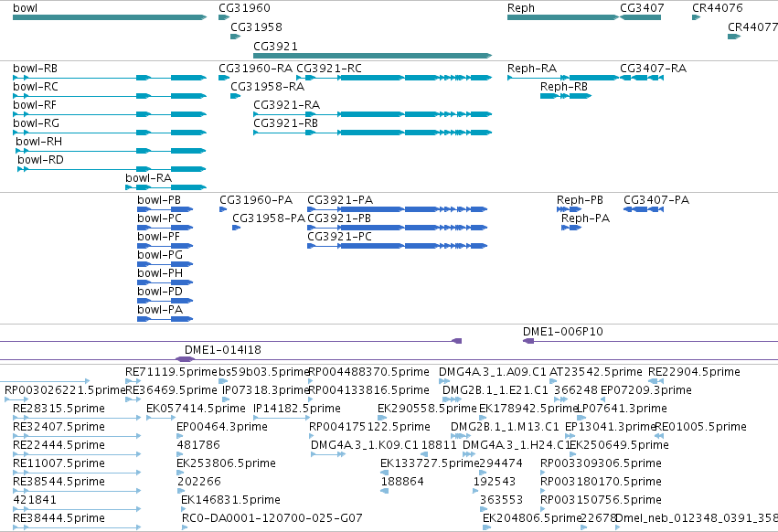
Task: Click protein bowl-PH label
Action: (160, 273)
